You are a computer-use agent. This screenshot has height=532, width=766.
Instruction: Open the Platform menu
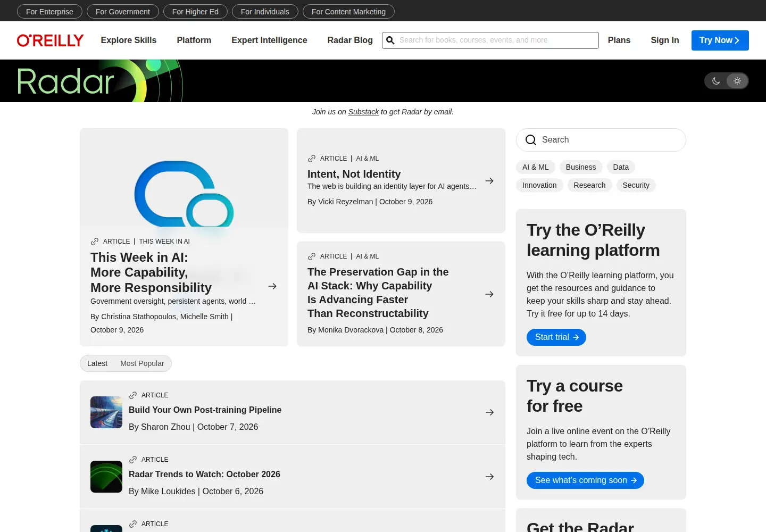click(194, 40)
